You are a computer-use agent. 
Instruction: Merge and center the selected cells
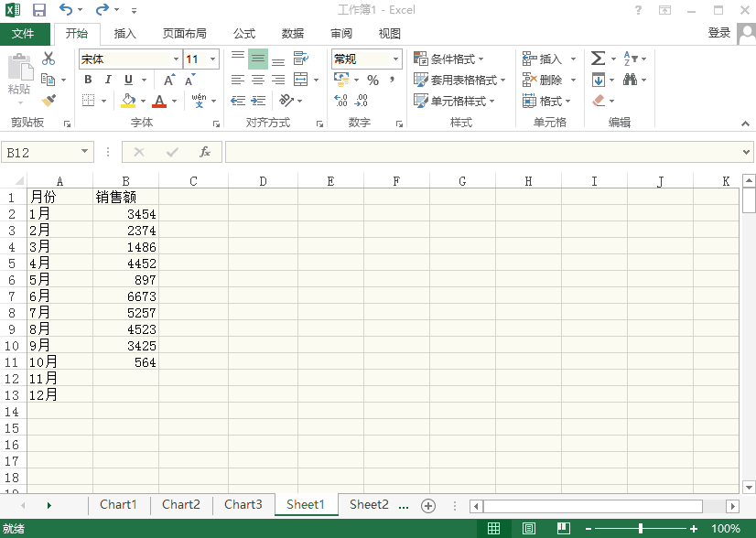tap(301, 80)
